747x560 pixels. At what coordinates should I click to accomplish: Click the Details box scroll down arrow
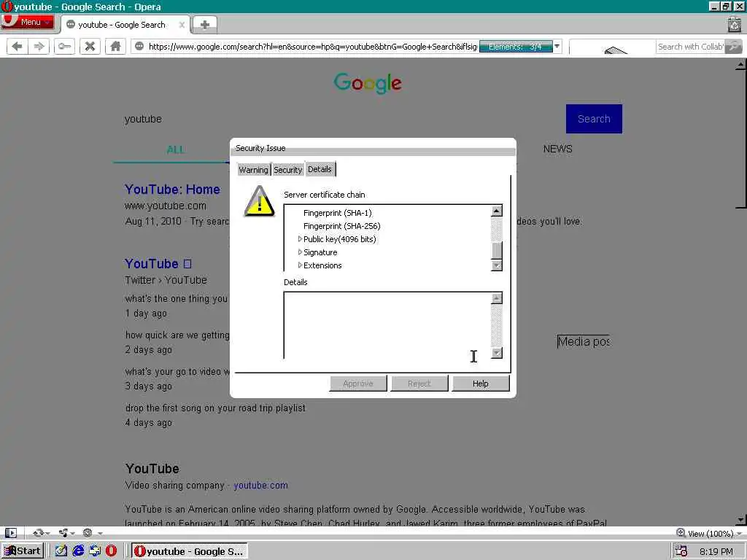pyautogui.click(x=496, y=353)
